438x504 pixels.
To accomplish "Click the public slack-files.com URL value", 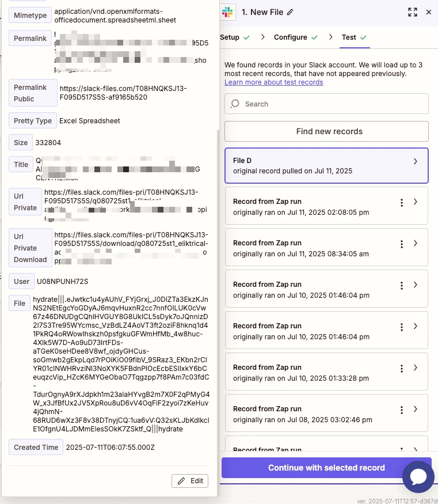I will tap(123, 93).
